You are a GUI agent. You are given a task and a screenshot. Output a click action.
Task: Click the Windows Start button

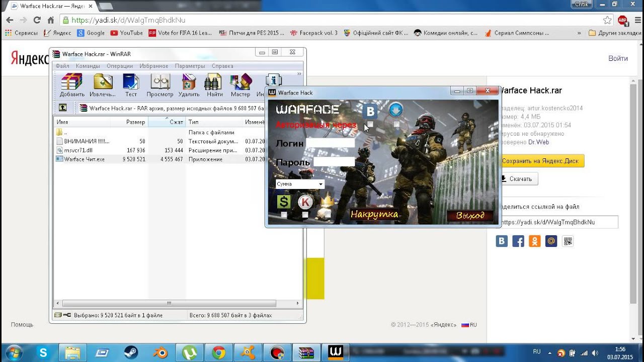coord(14,352)
